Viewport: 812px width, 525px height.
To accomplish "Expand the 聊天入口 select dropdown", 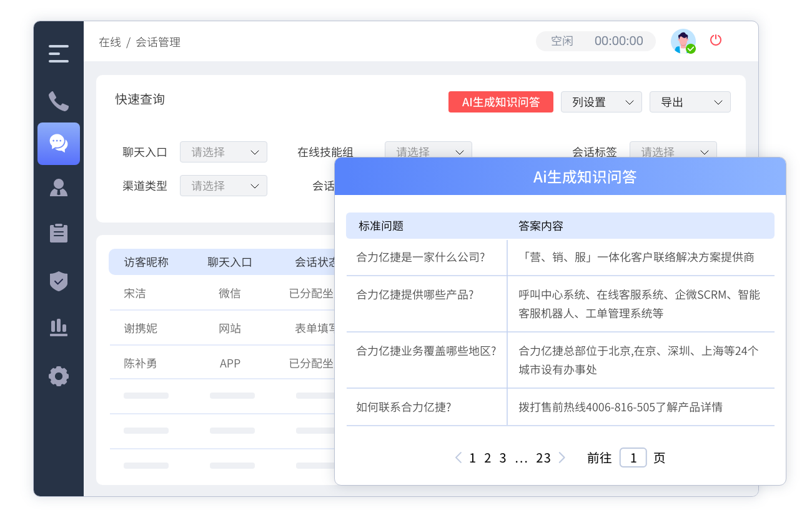I will tap(224, 152).
